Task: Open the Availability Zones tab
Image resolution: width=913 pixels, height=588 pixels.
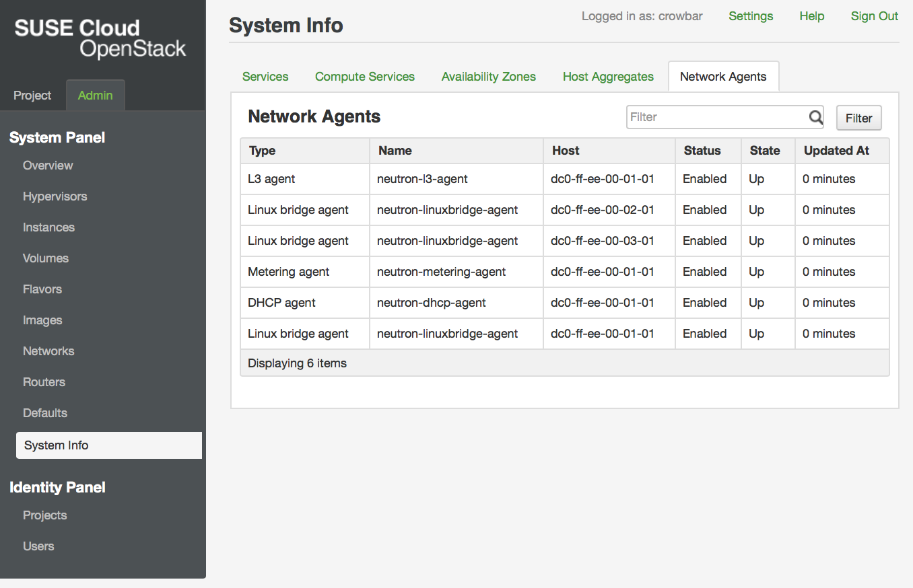Action: coord(489,77)
